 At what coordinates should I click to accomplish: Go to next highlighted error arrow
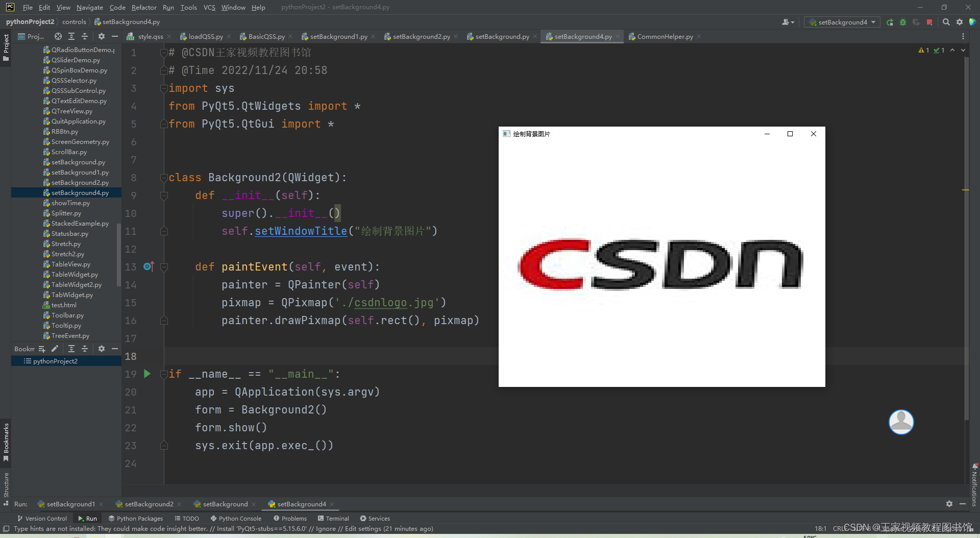click(x=963, y=50)
